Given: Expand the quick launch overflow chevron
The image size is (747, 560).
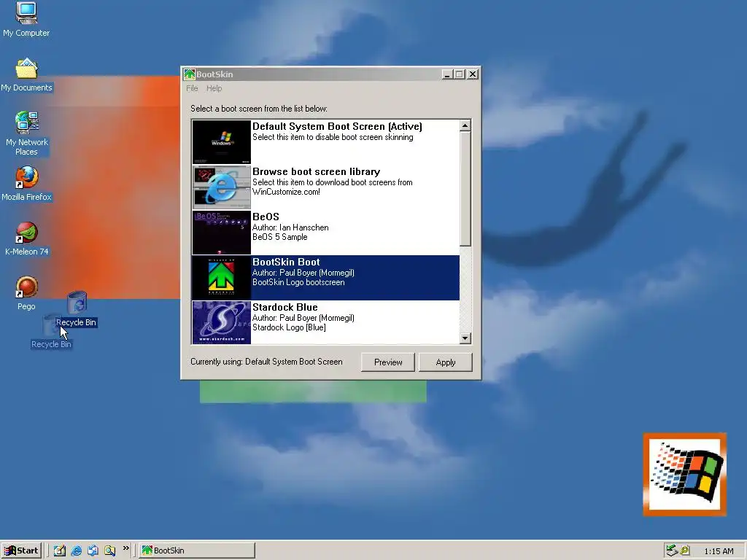Looking at the screenshot, I should [125, 548].
